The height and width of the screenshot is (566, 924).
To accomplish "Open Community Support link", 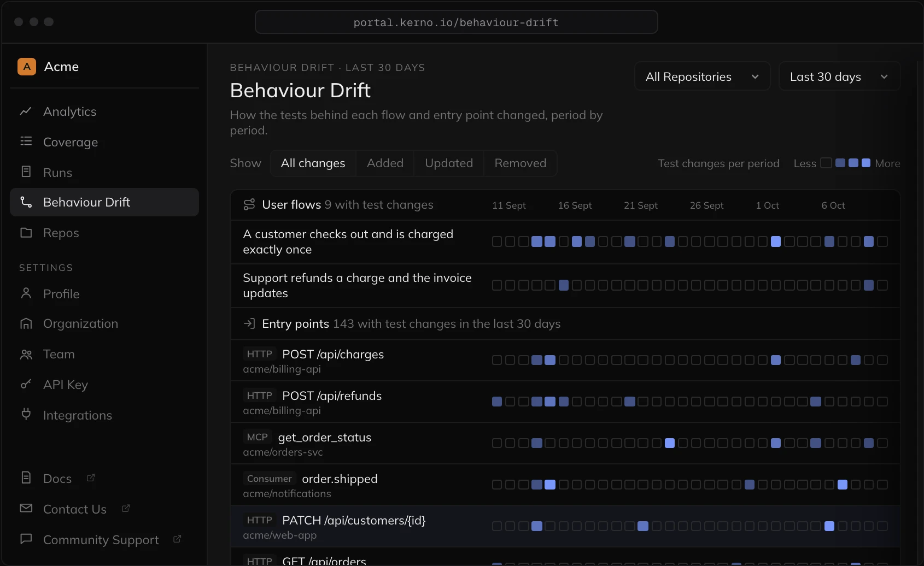I will 104,540.
